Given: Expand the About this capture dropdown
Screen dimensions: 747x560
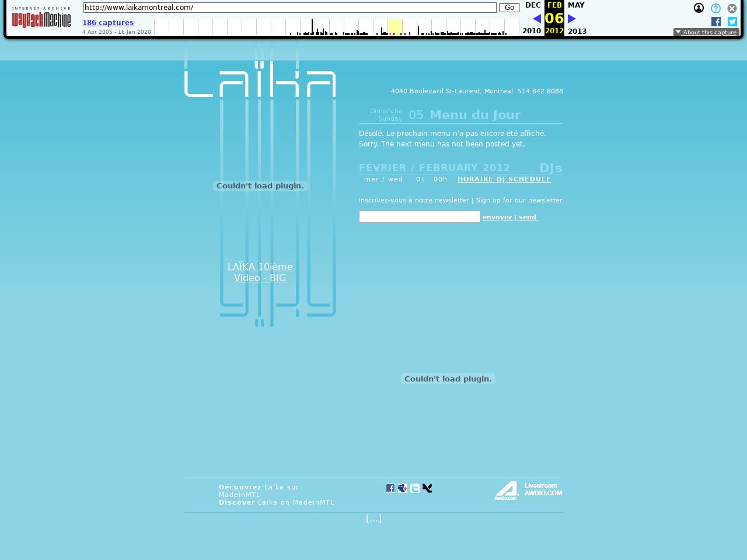Looking at the screenshot, I should (706, 33).
